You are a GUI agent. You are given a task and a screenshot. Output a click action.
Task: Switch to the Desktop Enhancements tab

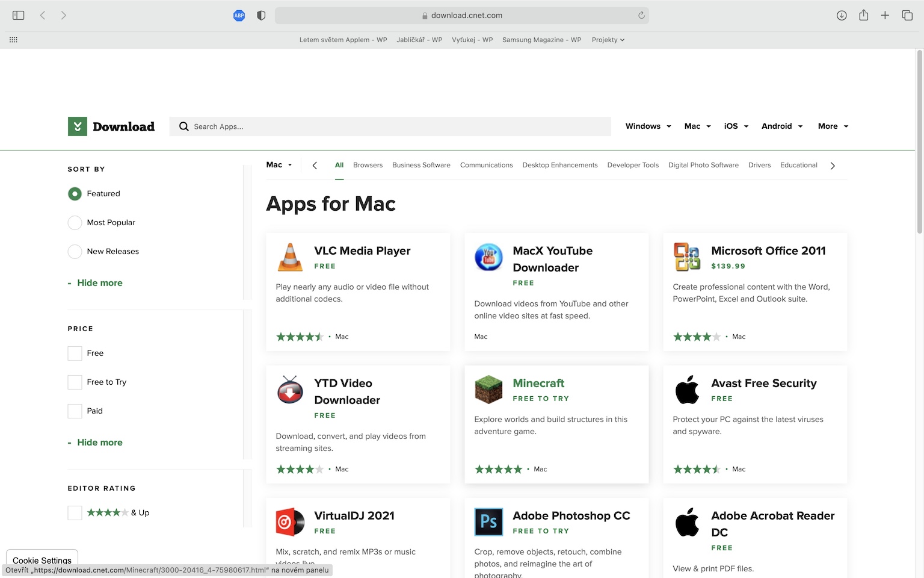[560, 165]
